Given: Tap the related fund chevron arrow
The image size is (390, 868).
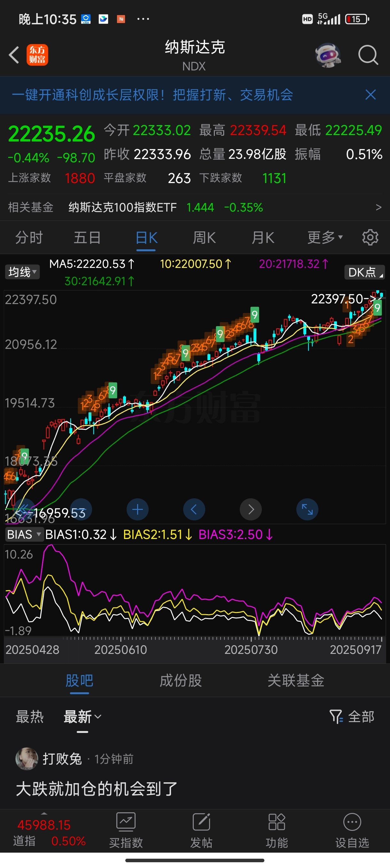Looking at the screenshot, I should [x=378, y=207].
